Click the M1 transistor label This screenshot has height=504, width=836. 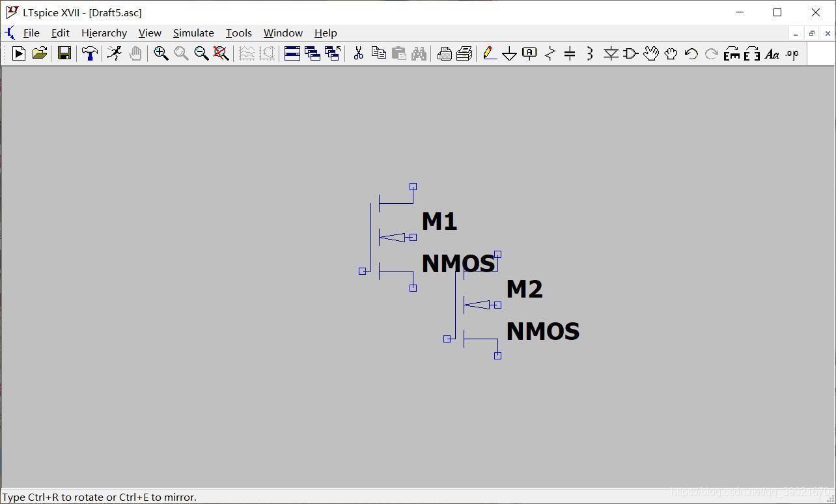pyautogui.click(x=439, y=221)
